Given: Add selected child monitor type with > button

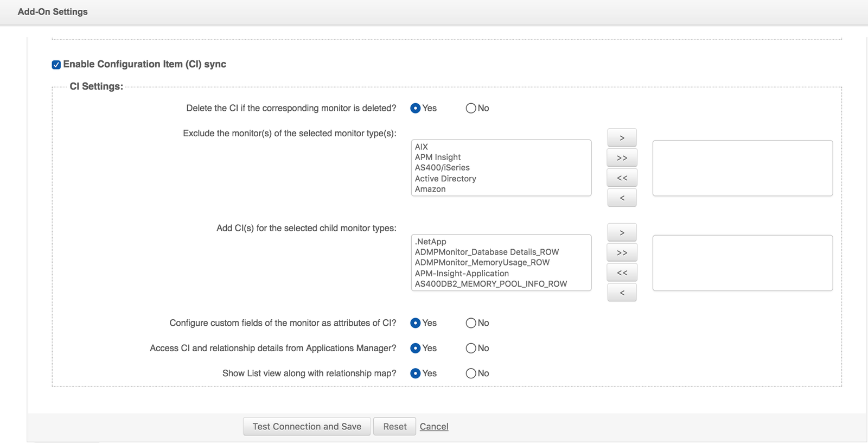Looking at the screenshot, I should (x=622, y=233).
